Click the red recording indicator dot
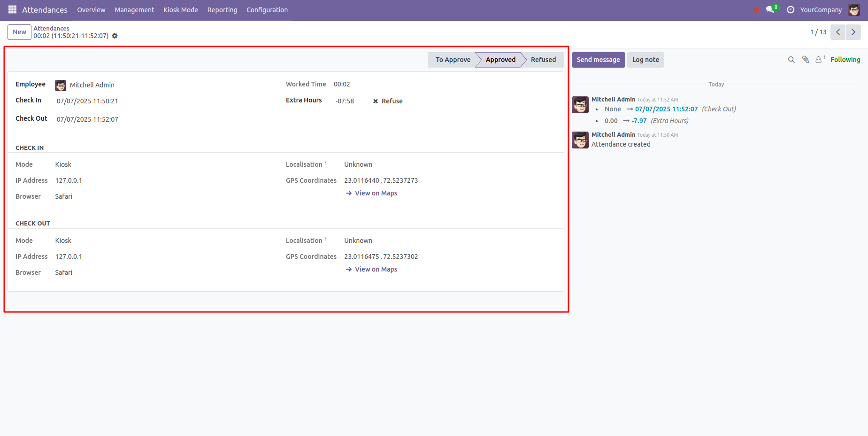The image size is (868, 436). [757, 10]
